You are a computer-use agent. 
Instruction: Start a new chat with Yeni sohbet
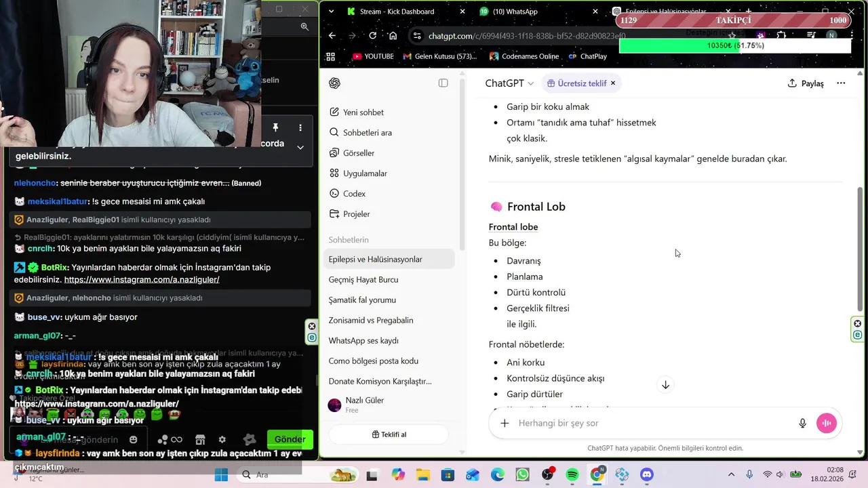point(390,113)
